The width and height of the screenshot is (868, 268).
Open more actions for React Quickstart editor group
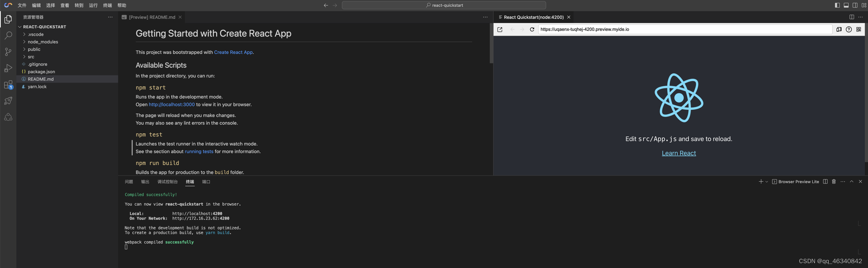(x=861, y=17)
